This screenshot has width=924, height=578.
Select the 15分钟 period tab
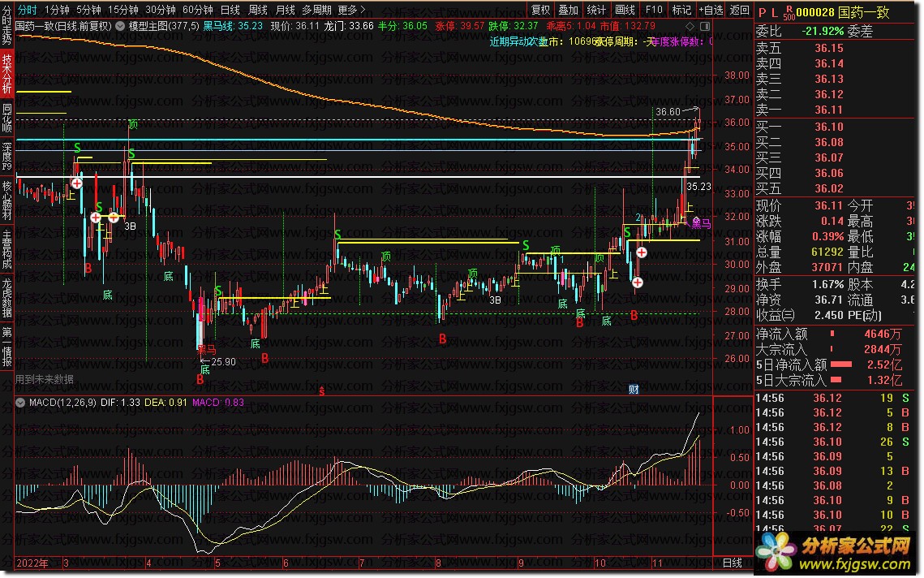tap(122, 10)
